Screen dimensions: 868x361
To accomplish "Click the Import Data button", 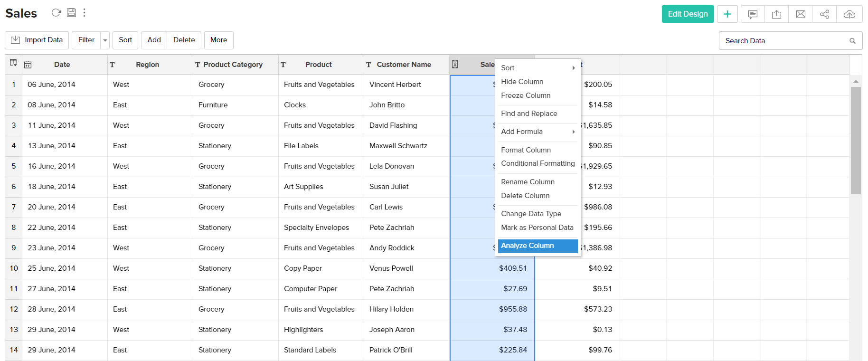I will point(37,40).
